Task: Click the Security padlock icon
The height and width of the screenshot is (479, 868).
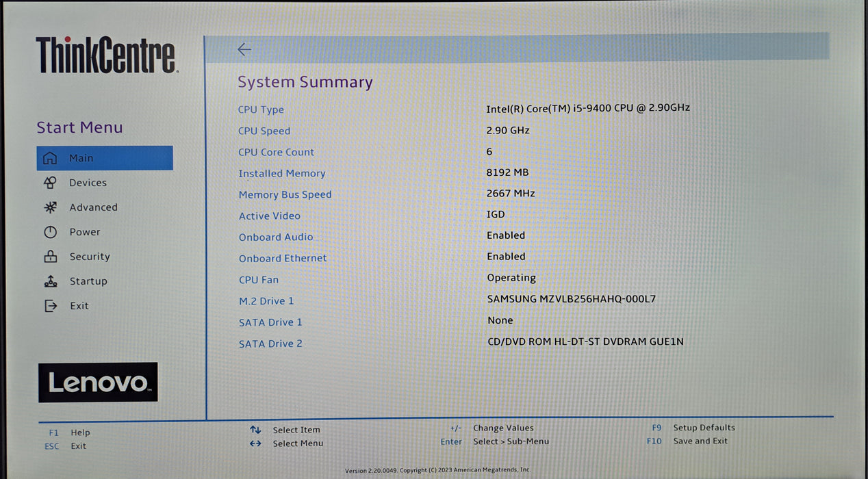Action: [x=50, y=257]
